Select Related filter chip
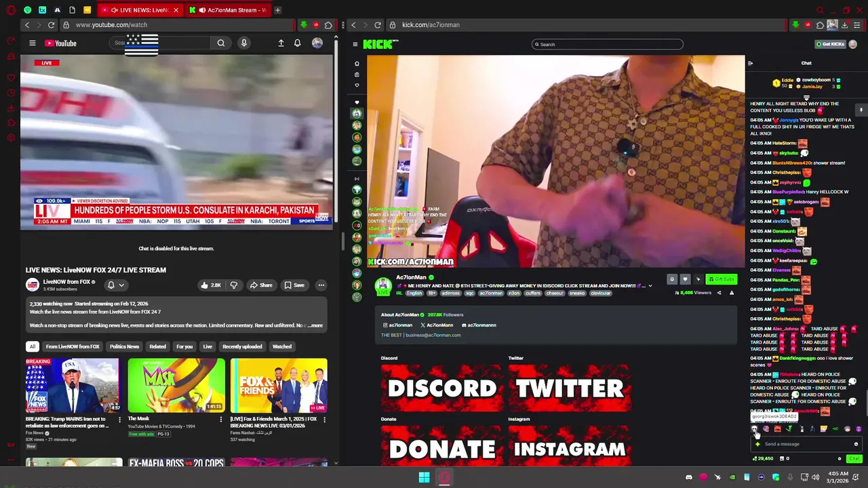868x488 pixels. 158,347
